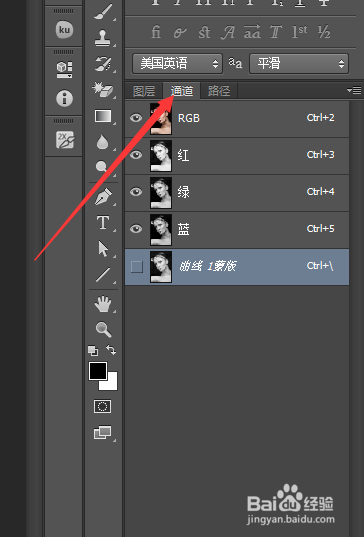Viewport: 364px width, 537px height.
Task: Hide the RGB channel visibility
Action: 136,118
